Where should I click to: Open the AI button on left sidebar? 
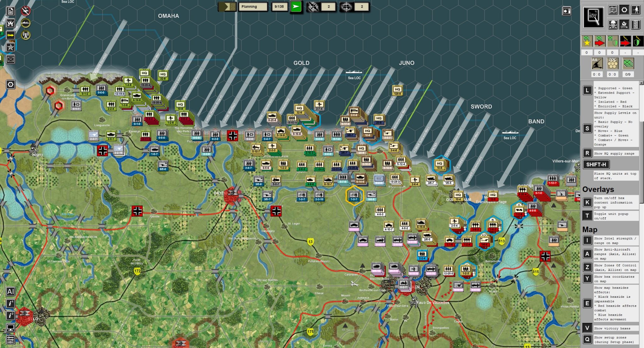tap(10, 291)
